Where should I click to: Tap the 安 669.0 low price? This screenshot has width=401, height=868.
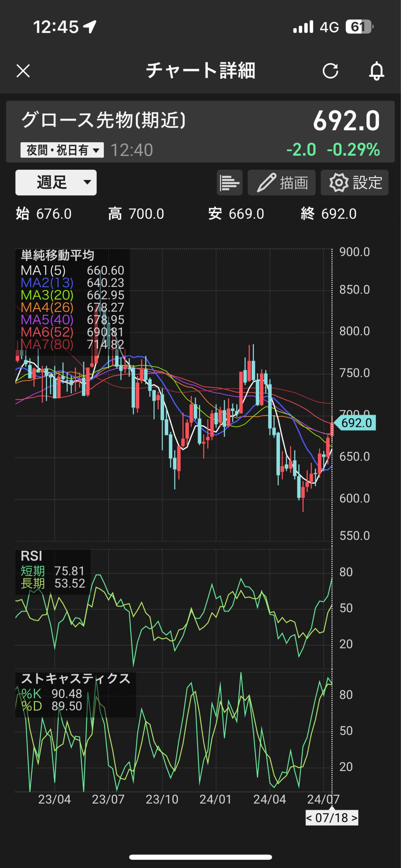236,214
